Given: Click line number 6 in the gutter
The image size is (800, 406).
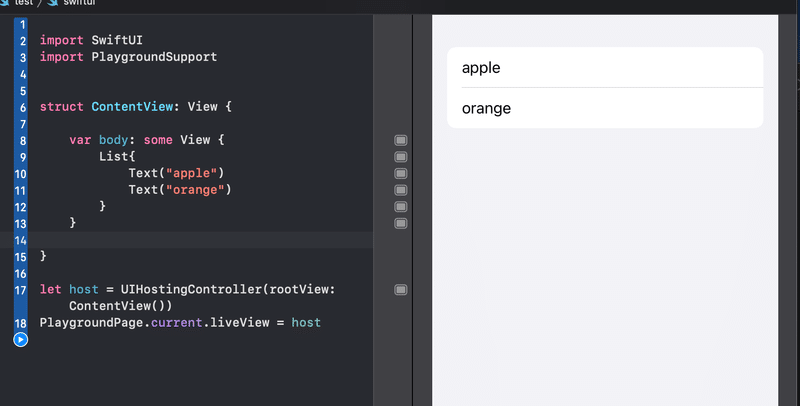Looking at the screenshot, I should click(23, 108).
